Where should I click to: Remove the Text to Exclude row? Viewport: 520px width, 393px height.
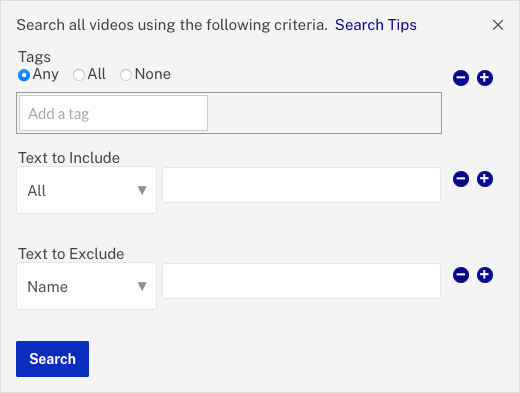[x=461, y=275]
